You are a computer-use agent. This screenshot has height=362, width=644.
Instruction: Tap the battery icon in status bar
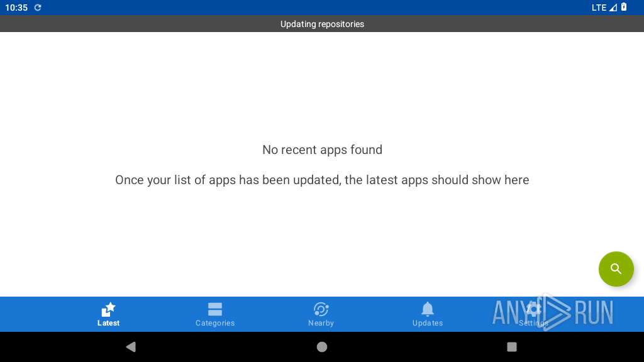[624, 7]
